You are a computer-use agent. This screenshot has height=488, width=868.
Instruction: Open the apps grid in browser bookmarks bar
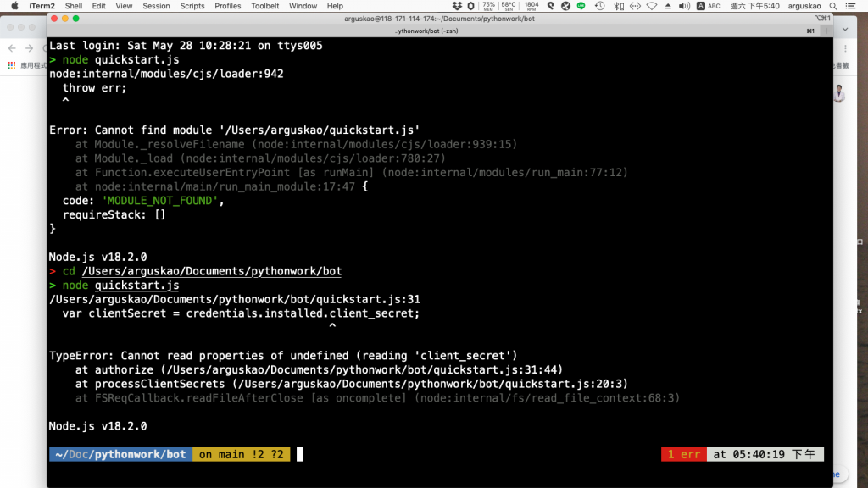coord(12,65)
